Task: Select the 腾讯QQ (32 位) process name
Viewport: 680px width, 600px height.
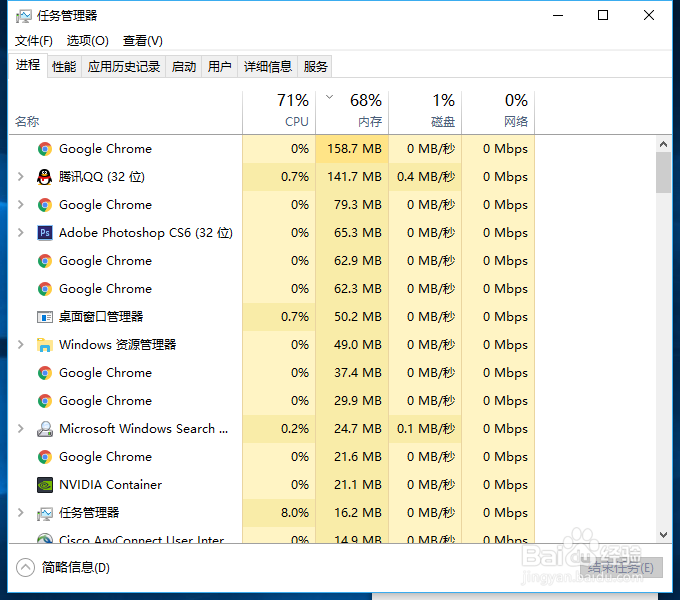Action: click(102, 177)
